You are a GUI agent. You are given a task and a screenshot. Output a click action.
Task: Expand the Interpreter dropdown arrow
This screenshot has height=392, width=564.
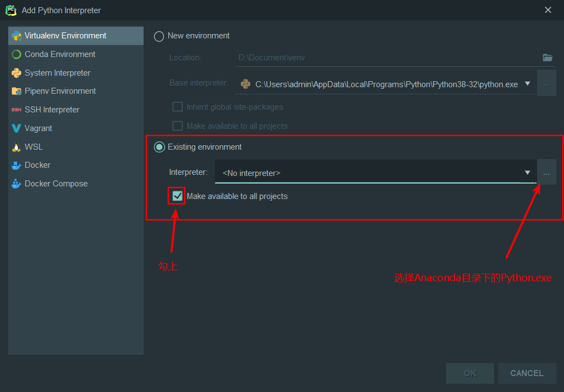tap(527, 173)
